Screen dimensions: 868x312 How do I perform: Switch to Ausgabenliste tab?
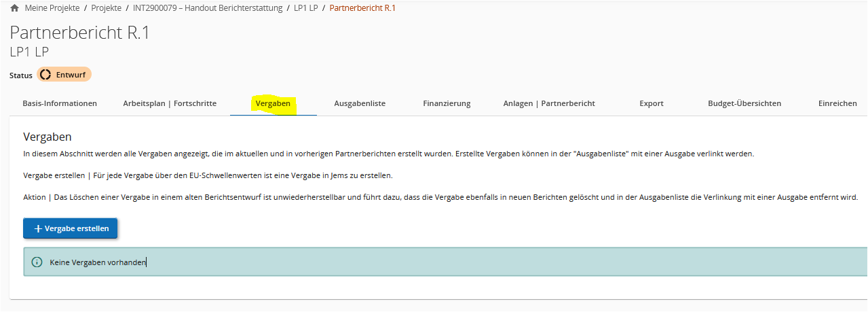click(x=360, y=103)
